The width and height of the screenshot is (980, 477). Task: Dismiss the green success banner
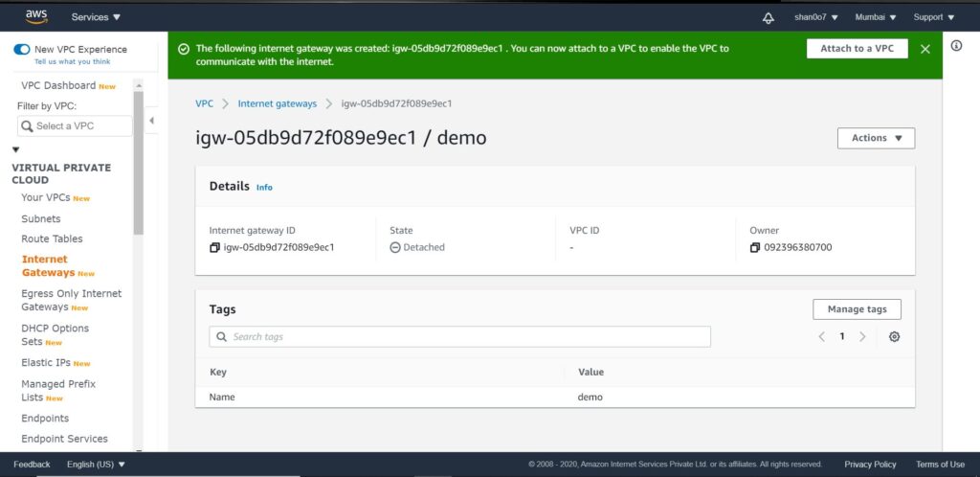point(925,49)
